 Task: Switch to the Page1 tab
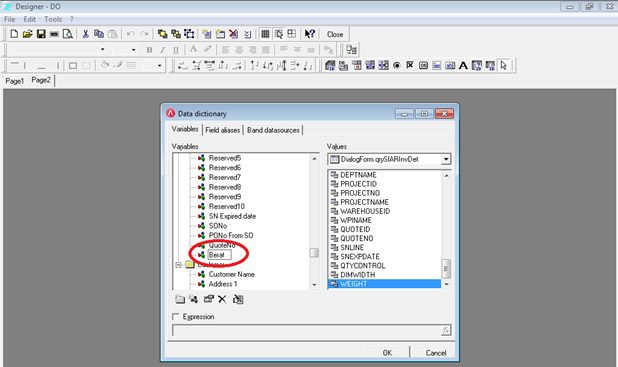coord(15,81)
